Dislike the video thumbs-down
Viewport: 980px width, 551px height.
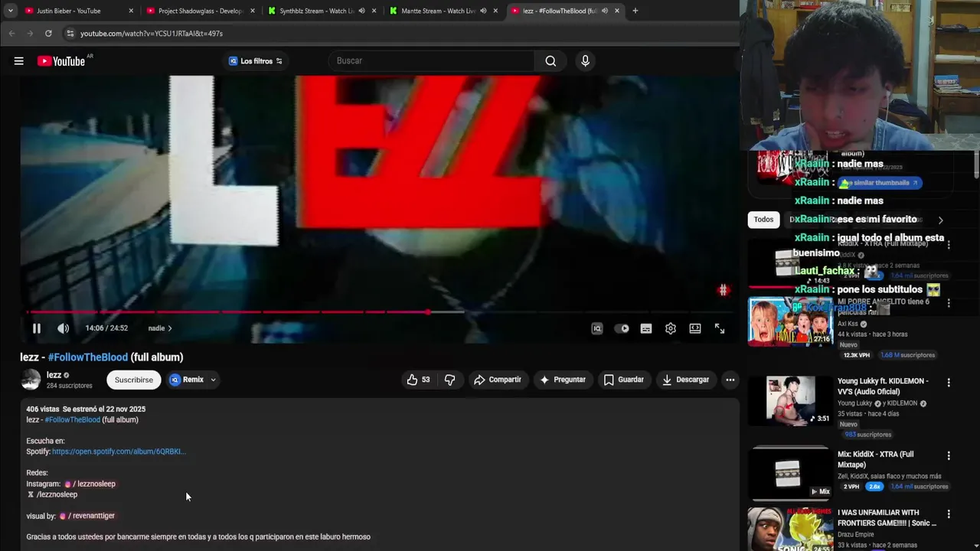[449, 380]
